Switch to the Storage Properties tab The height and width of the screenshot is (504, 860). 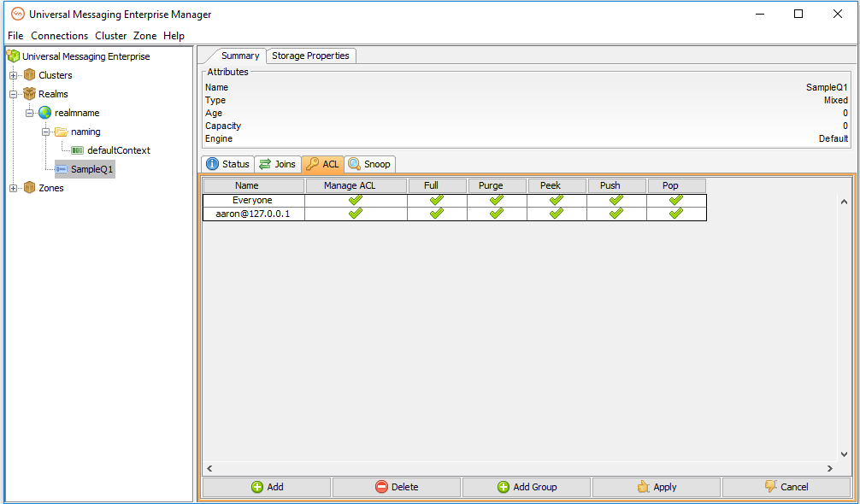coord(310,56)
